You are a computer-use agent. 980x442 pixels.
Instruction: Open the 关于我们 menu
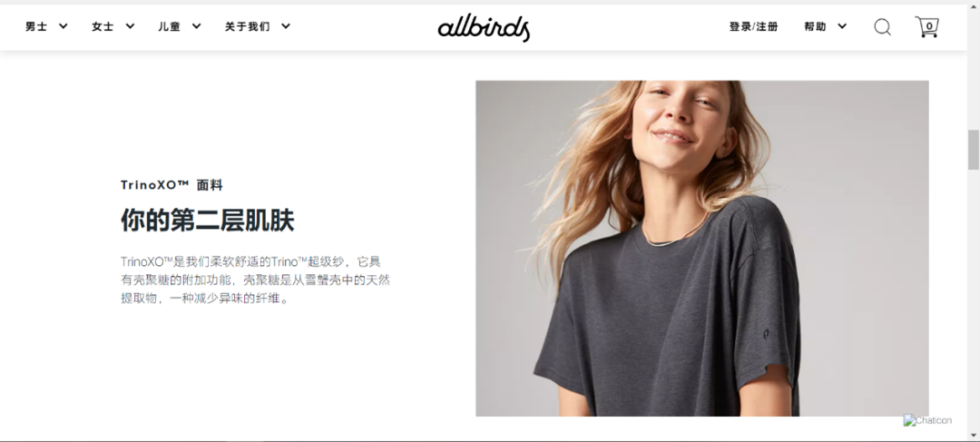click(x=248, y=26)
